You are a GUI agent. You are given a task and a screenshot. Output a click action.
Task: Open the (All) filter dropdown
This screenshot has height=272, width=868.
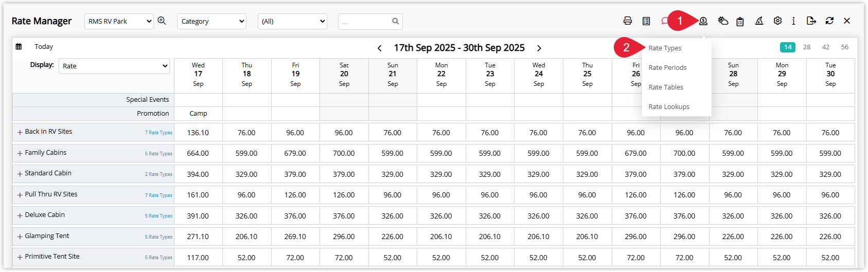point(292,22)
